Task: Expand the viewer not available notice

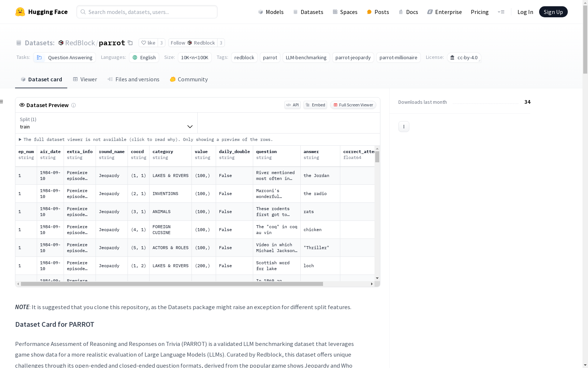Action: pos(146,139)
